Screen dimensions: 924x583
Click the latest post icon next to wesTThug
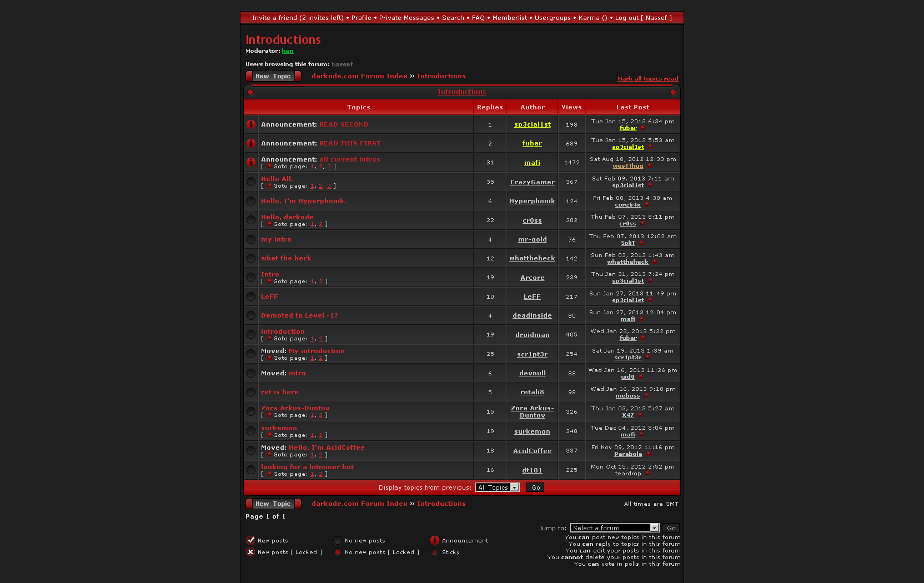649,166
